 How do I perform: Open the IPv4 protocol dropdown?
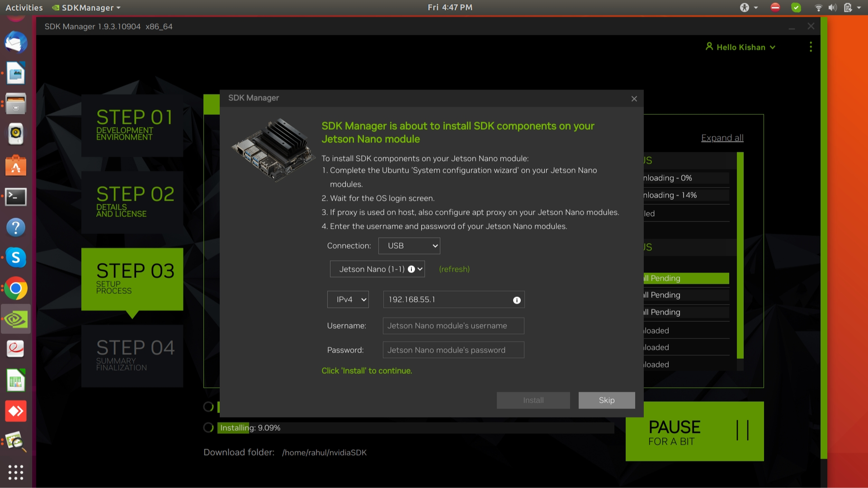(x=348, y=300)
